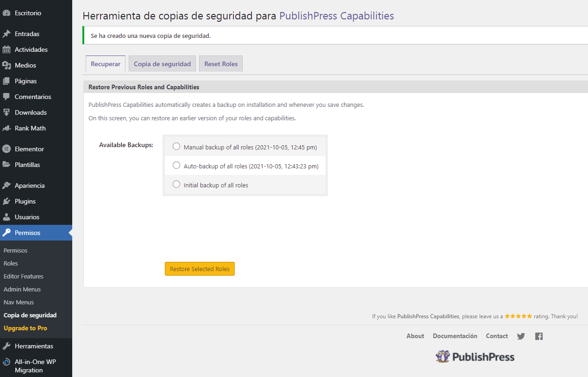Open the Permisos submenu item
This screenshot has width=588, height=377.
[16, 250]
